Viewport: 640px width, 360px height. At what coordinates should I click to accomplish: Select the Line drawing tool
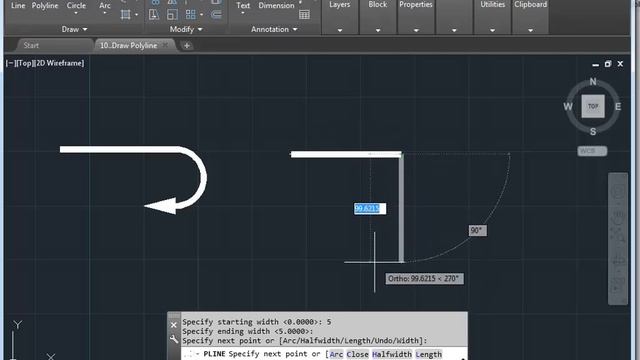point(18,5)
